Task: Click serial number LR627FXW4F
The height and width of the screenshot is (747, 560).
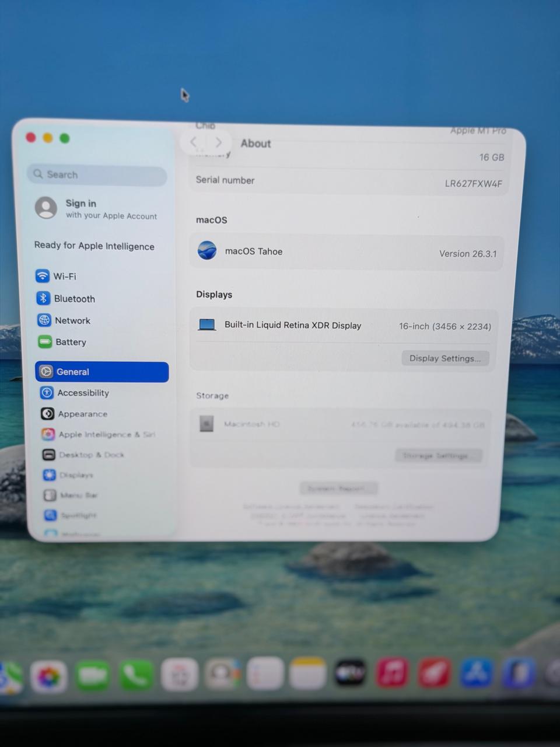Action: pos(473,183)
